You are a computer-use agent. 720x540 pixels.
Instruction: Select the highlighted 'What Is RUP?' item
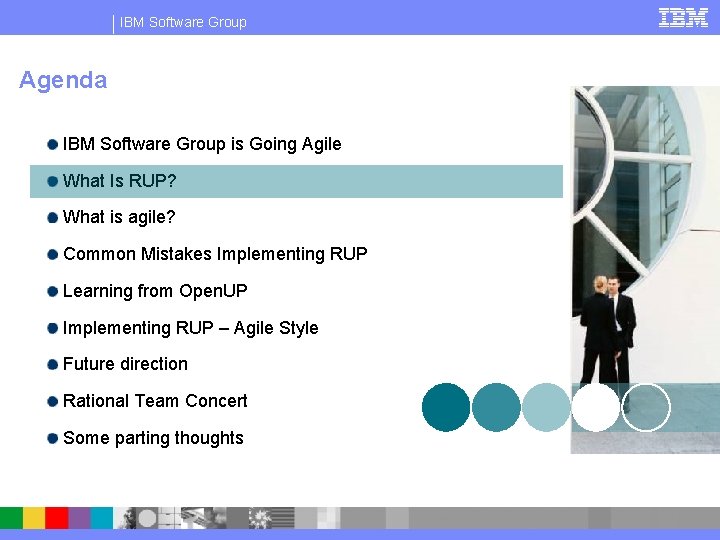click(296, 181)
